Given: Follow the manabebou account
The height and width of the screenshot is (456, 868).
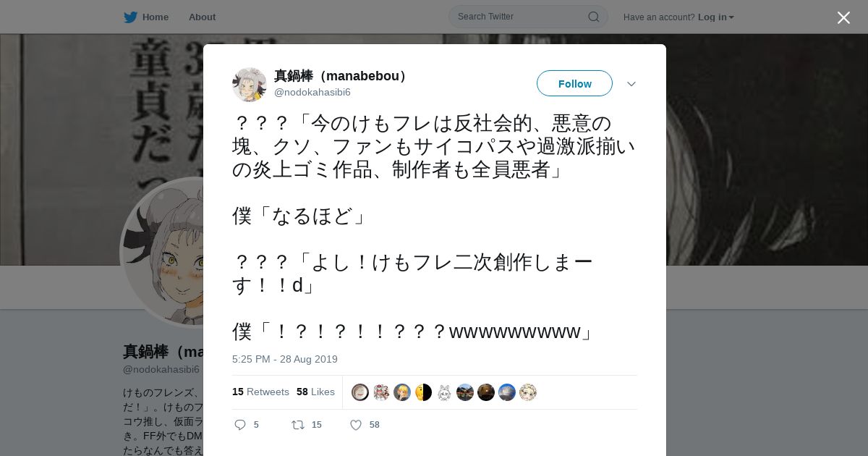Looking at the screenshot, I should (x=574, y=83).
